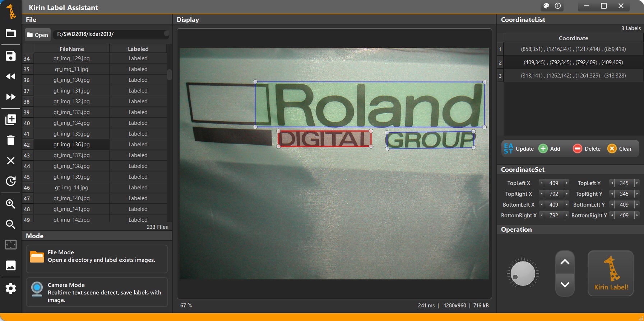Click the add-to-library plus icon in sidebar
The width and height of the screenshot is (644, 321).
[x=11, y=119]
